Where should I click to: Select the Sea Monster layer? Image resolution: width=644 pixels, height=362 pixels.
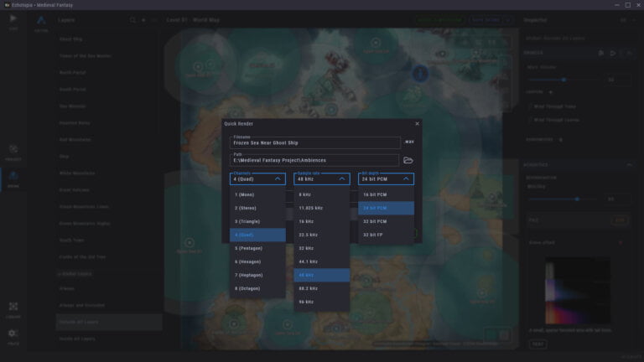pos(109,106)
